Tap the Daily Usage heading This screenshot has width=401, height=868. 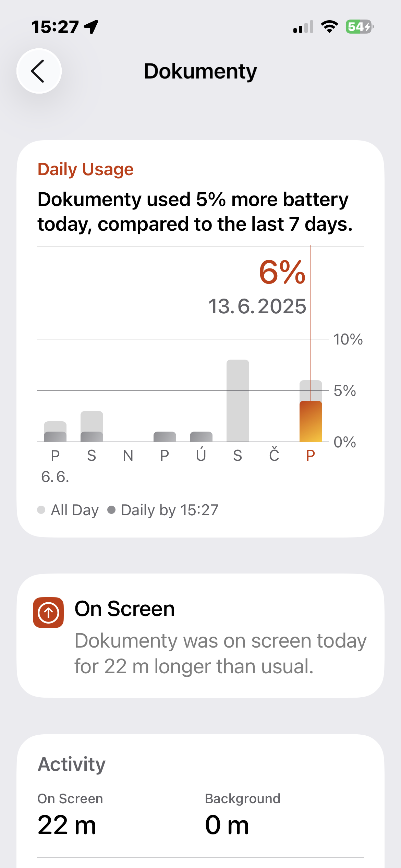coord(86,169)
